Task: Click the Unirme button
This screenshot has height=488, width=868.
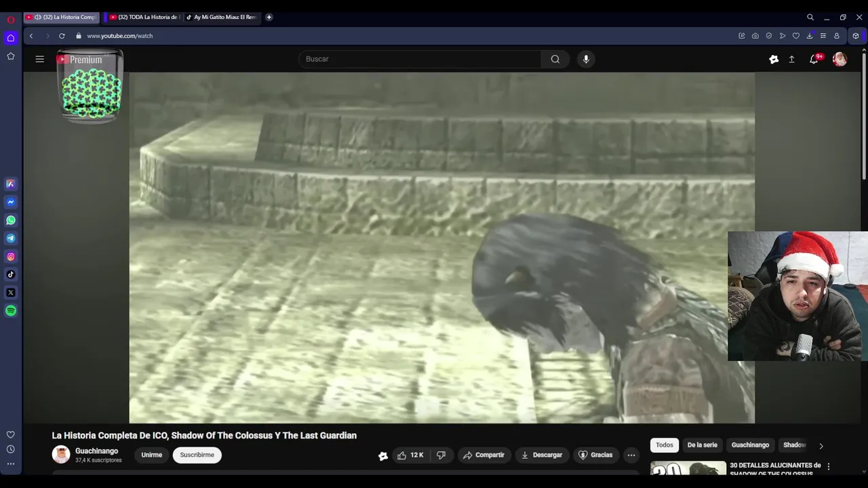Action: (152, 455)
